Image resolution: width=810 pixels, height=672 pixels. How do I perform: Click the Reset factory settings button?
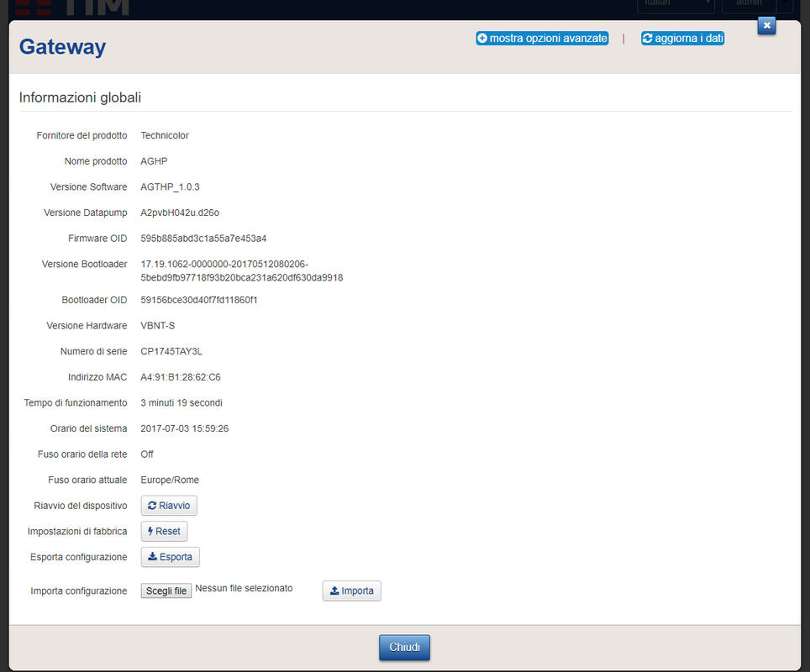click(x=165, y=531)
